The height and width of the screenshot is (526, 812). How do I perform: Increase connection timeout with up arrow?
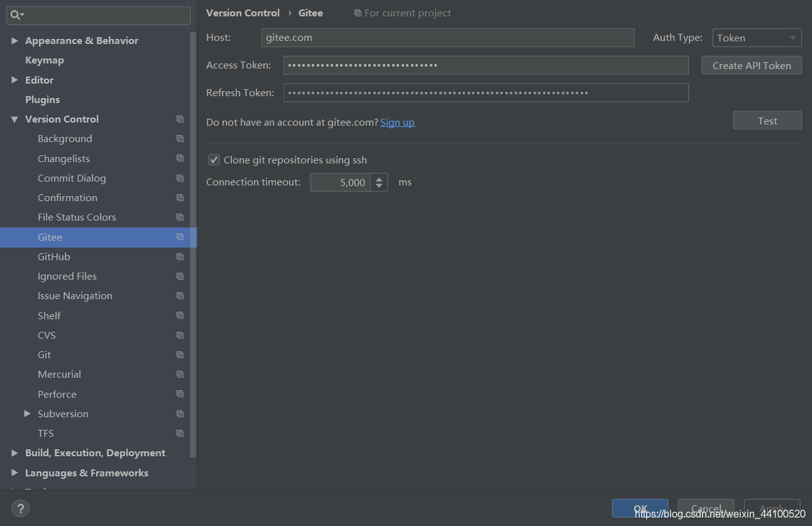pos(379,178)
